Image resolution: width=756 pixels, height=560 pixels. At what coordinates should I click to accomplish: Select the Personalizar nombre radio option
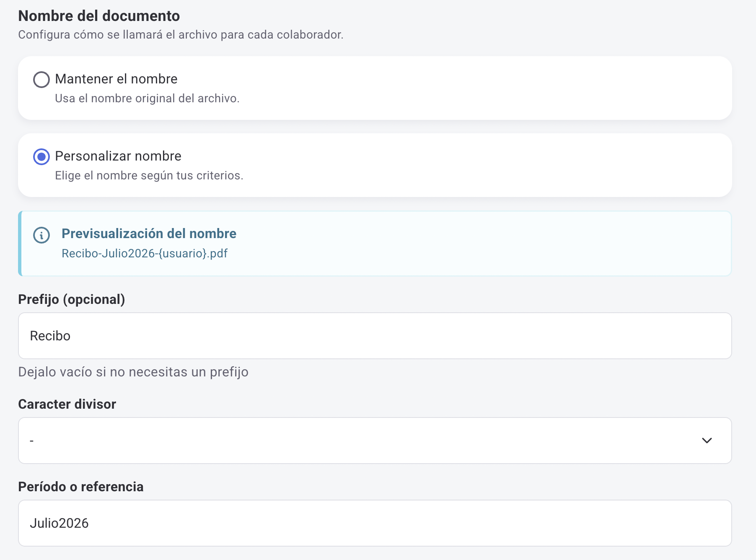click(x=41, y=156)
